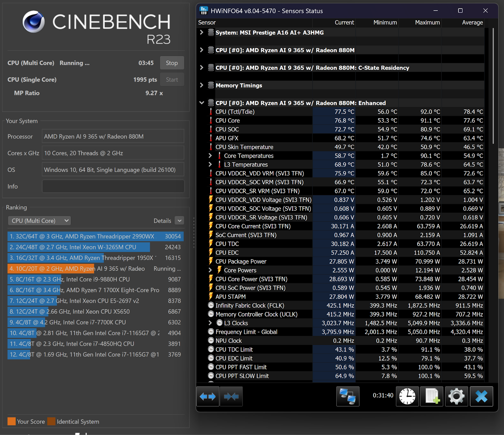Click the Processor name field
Screen dimensions: 504x435
click(113, 136)
